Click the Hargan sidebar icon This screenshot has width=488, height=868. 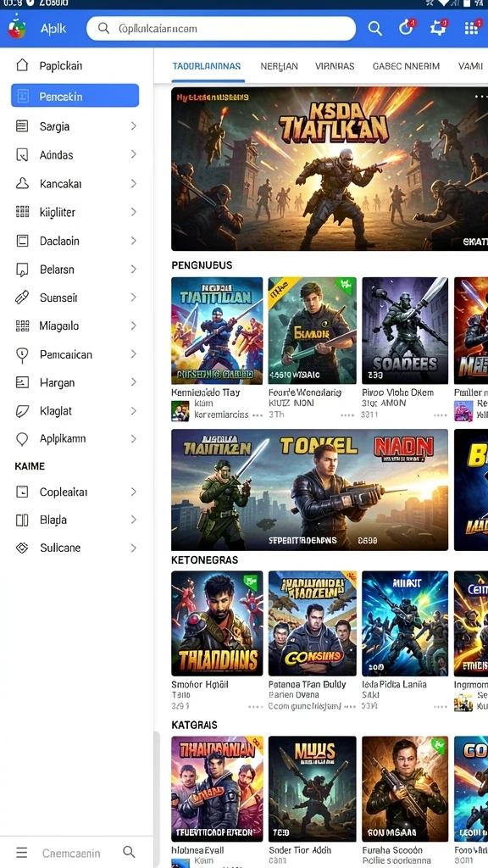pyautogui.click(x=22, y=382)
